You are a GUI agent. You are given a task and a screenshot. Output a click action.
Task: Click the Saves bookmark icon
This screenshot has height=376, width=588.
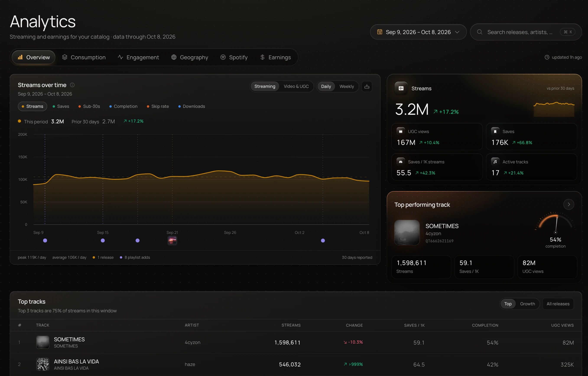(x=495, y=131)
